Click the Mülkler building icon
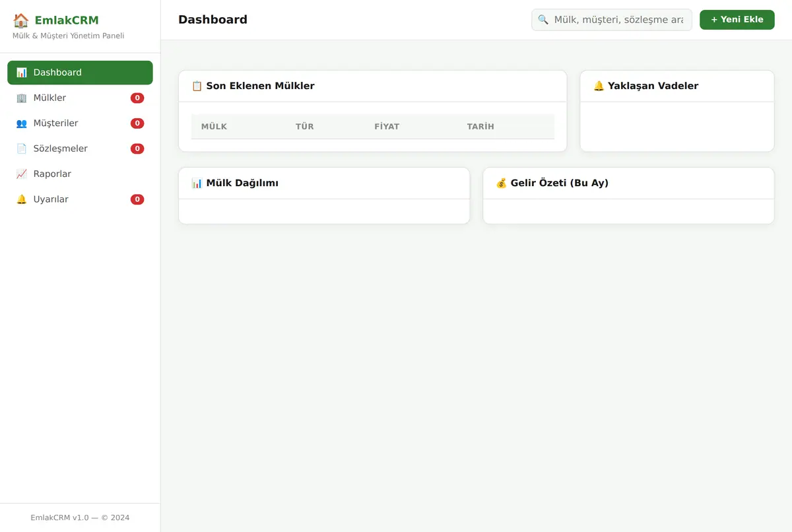The width and height of the screenshot is (792, 532). [22, 98]
